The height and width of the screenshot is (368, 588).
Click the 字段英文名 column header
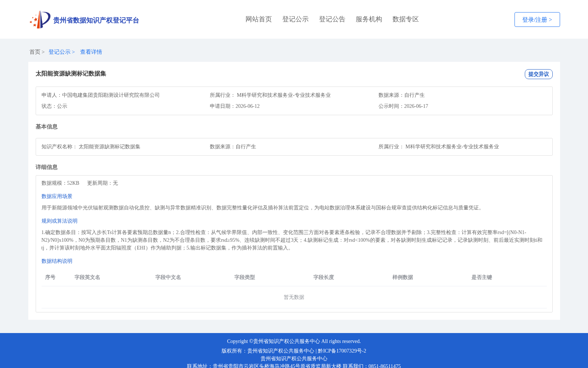[87, 277]
